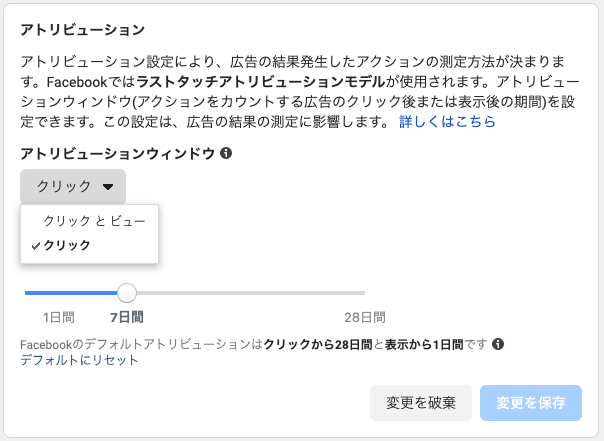This screenshot has width=604, height=441.
Task: Open the クリック attribution window dropdown
Action: pyautogui.click(x=73, y=187)
